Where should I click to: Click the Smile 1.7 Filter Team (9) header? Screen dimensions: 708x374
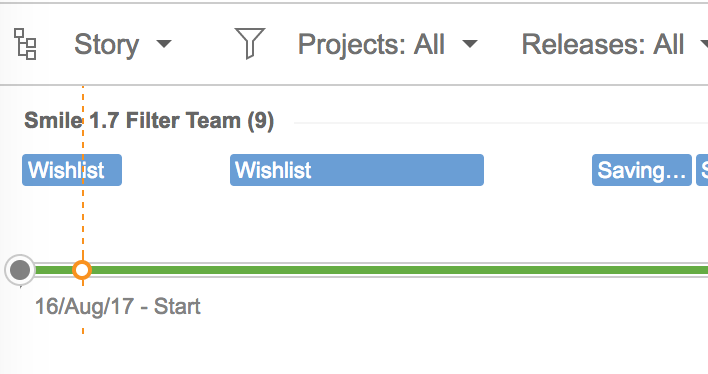149,121
